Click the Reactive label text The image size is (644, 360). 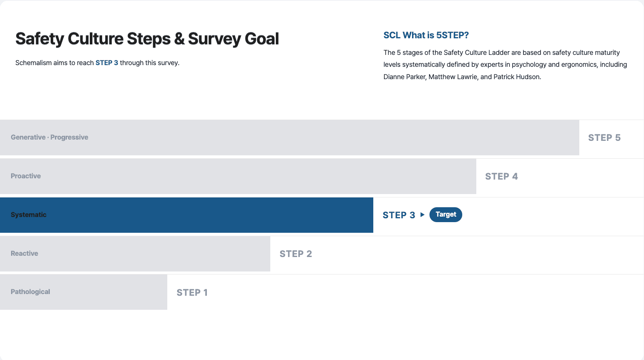click(24, 253)
